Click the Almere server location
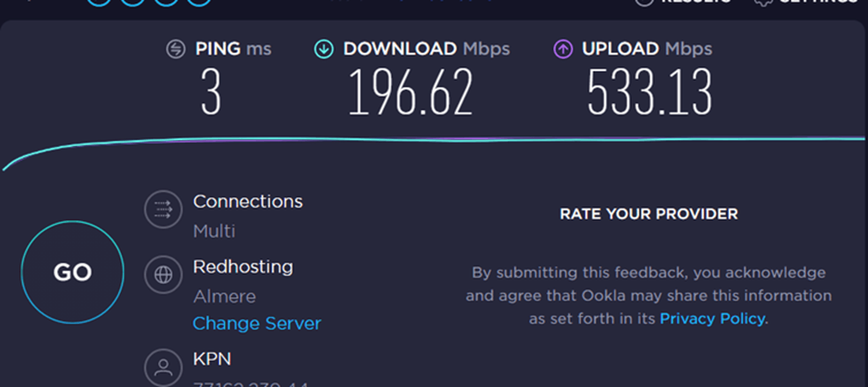 point(225,296)
